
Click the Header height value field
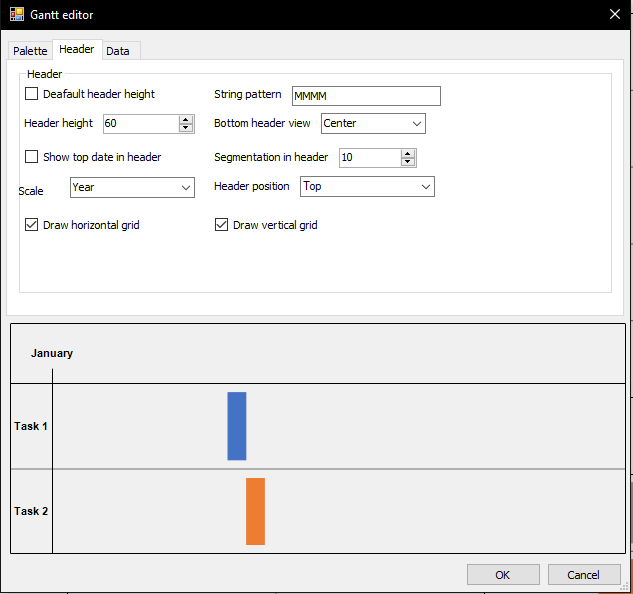coord(141,124)
